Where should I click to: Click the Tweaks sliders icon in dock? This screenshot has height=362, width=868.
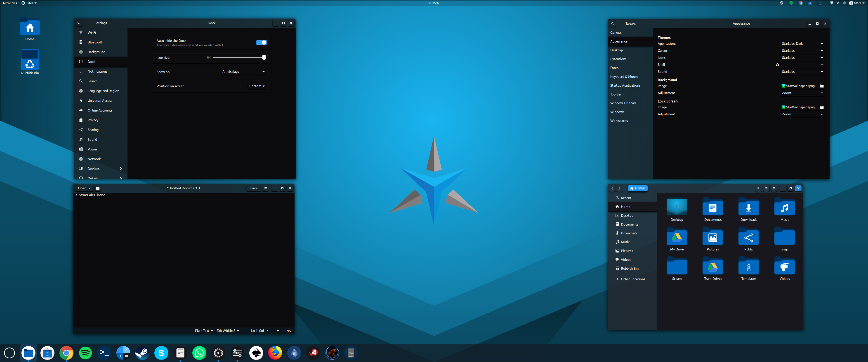237,353
